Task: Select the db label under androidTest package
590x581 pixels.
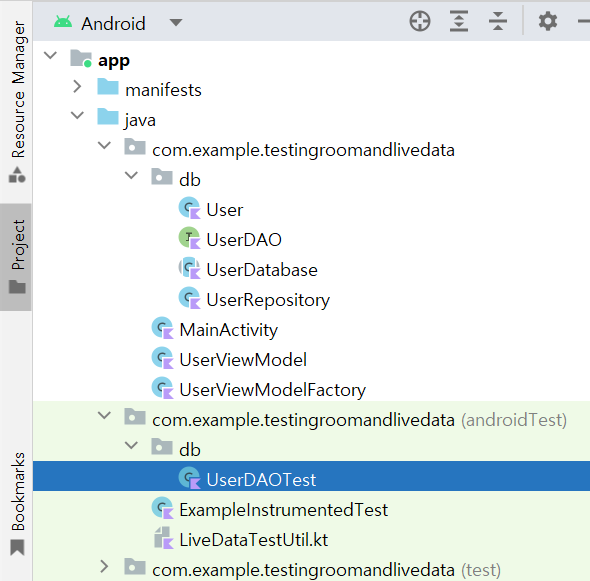Action: (190, 450)
